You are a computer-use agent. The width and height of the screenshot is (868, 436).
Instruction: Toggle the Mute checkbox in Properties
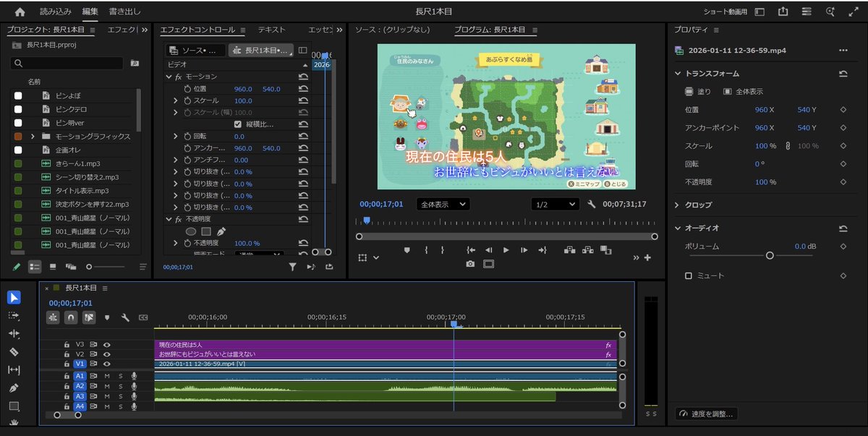coord(689,275)
